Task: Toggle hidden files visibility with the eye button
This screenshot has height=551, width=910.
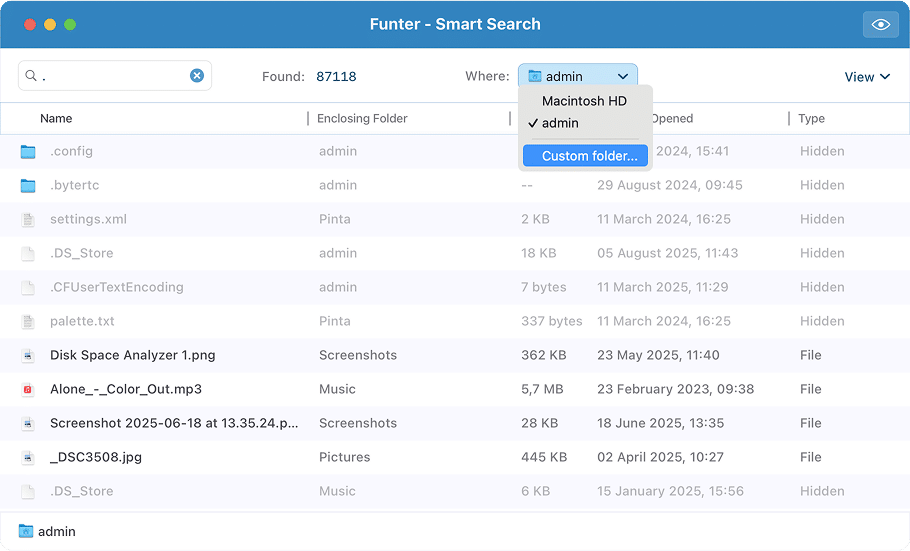Action: pos(880,24)
